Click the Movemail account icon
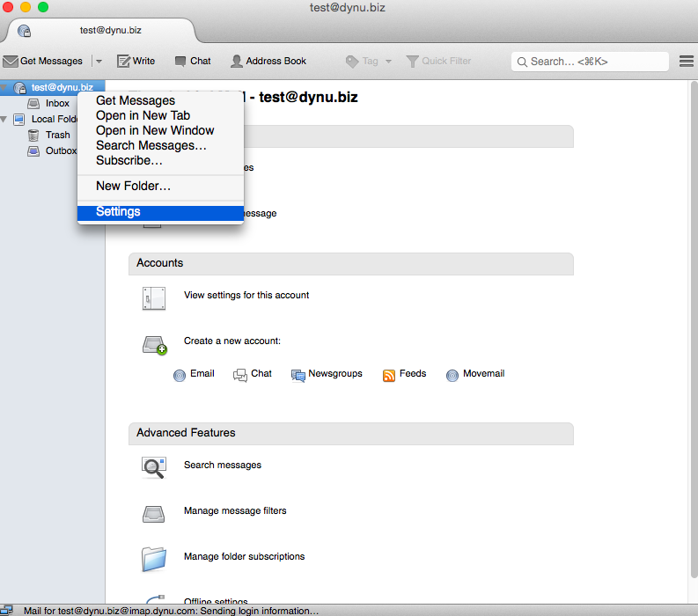This screenshot has height=616, width=698. coord(452,375)
